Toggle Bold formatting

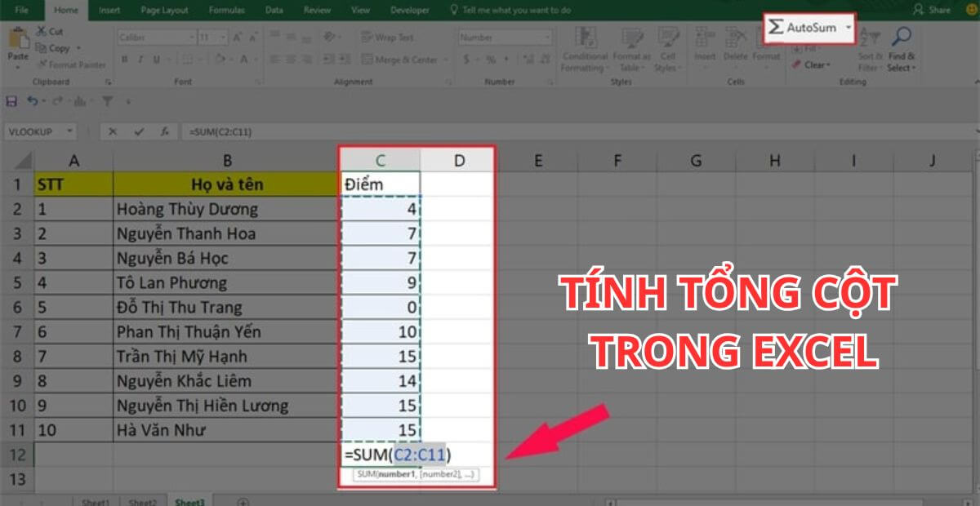tap(125, 60)
